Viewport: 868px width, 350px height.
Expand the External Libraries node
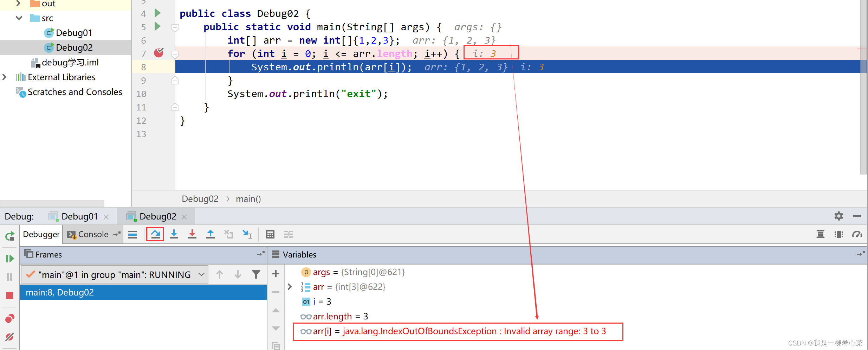click(x=4, y=77)
